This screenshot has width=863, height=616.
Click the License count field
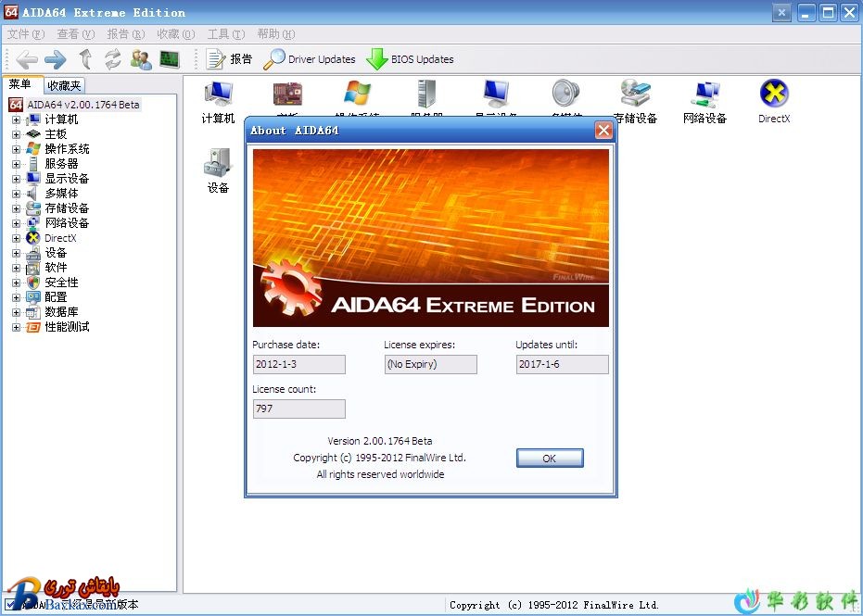click(x=298, y=409)
